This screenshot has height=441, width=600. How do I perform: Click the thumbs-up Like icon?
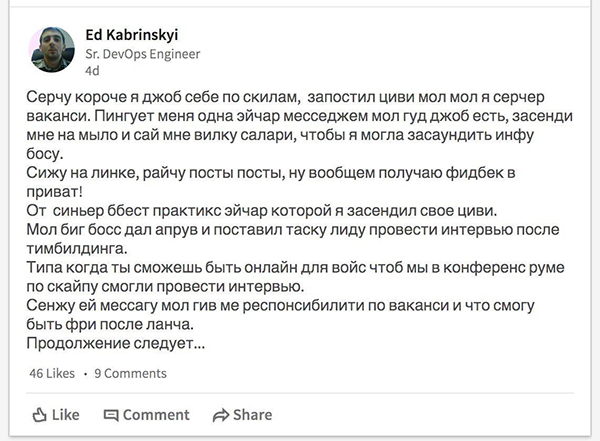pyautogui.click(x=39, y=415)
